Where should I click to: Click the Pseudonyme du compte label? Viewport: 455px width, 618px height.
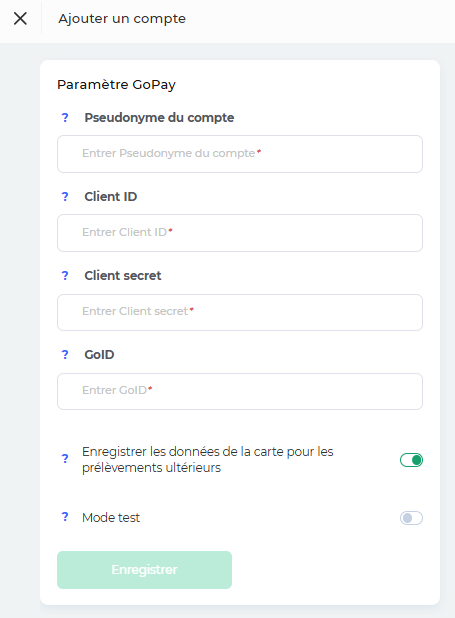(x=159, y=118)
